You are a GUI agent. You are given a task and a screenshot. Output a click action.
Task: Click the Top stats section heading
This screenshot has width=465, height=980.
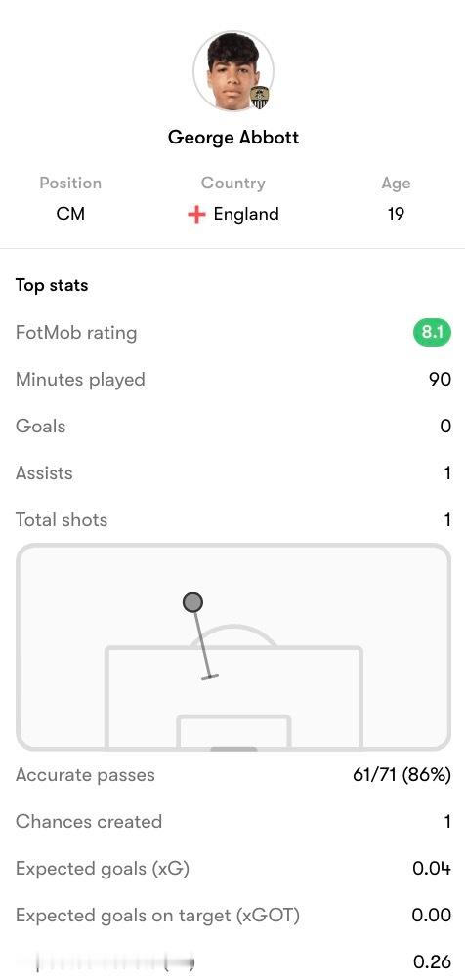point(52,285)
